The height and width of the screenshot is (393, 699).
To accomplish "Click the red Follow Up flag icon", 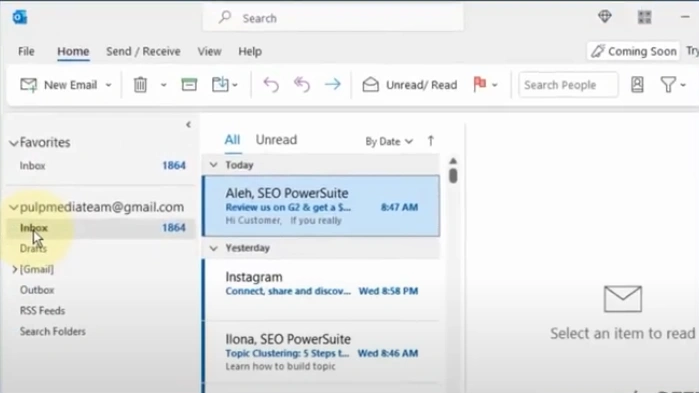I will click(x=480, y=84).
